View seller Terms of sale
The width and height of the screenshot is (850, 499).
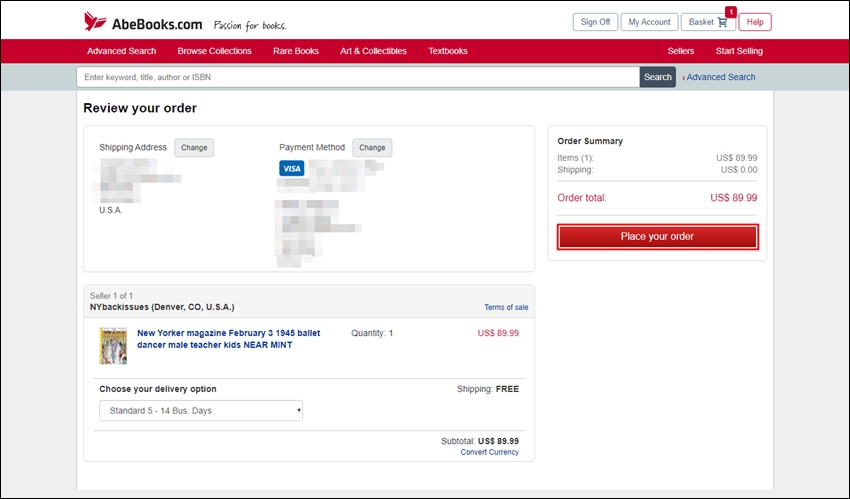(506, 307)
